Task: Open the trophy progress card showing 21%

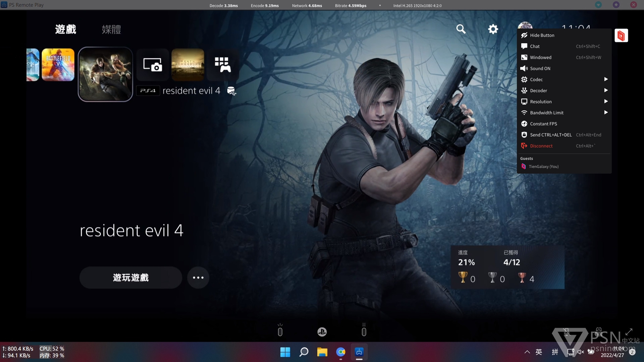Action: [x=507, y=267]
